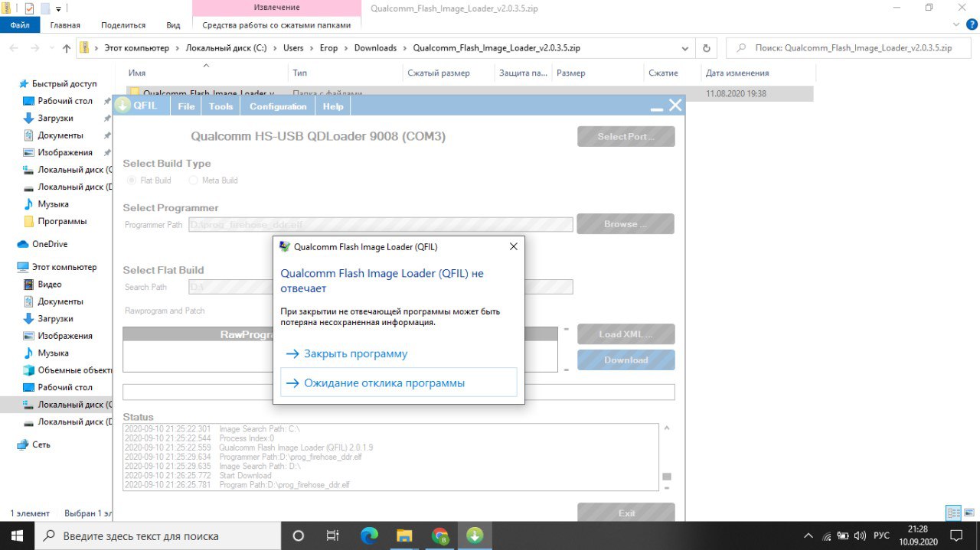Screen dimensions: 980x550
Task: Click the Users breadcrumb in address bar
Action: pos(293,47)
